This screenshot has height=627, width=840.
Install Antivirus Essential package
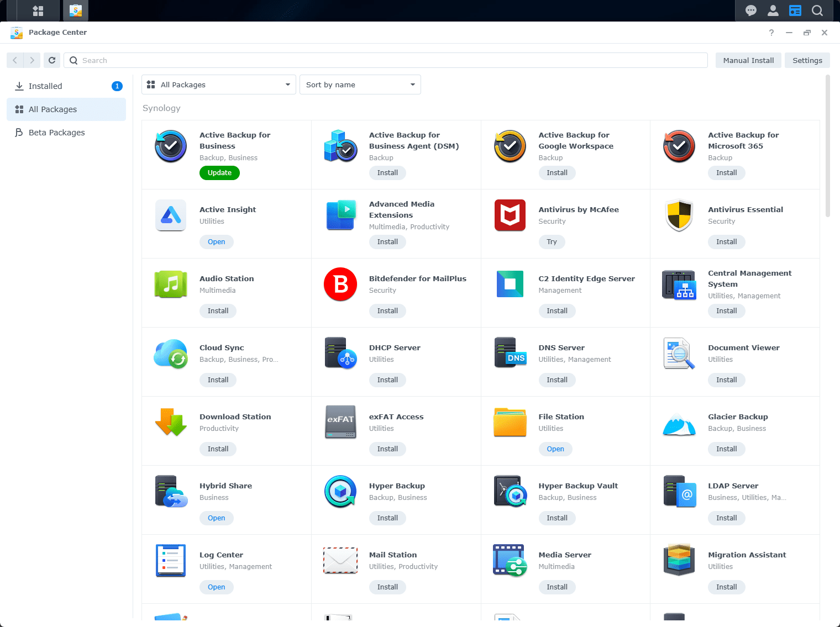pos(727,242)
